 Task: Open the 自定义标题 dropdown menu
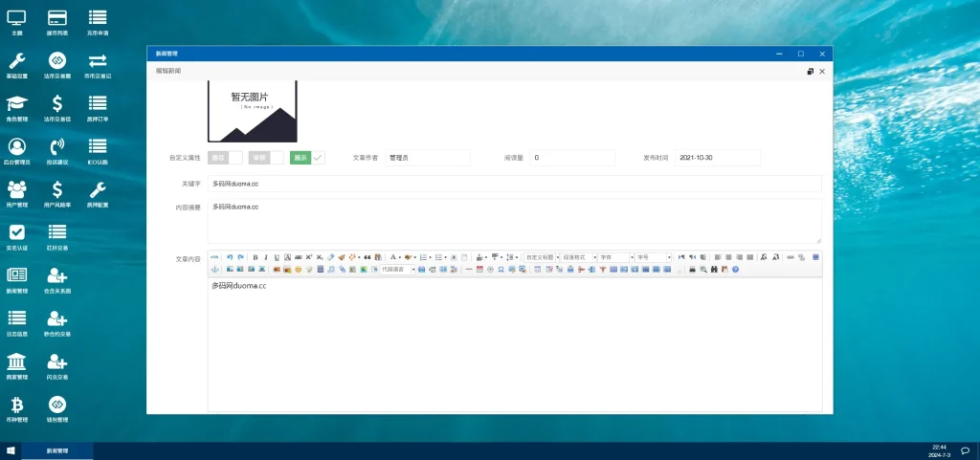tap(542, 257)
